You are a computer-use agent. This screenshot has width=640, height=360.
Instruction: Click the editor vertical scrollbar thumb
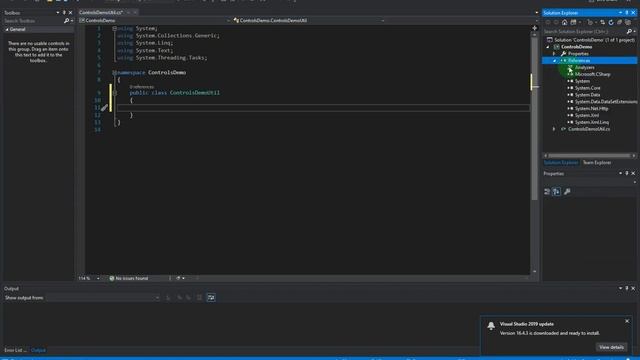(x=534, y=118)
